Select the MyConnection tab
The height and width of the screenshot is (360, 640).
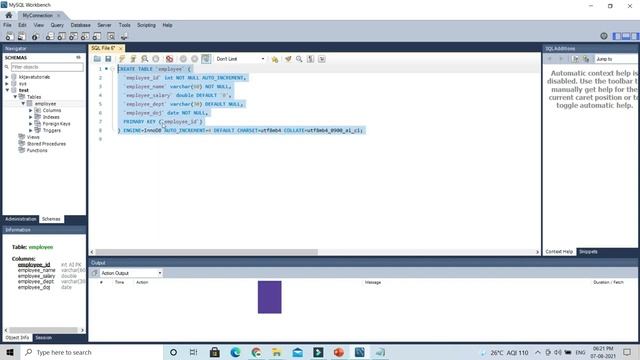[38, 15]
